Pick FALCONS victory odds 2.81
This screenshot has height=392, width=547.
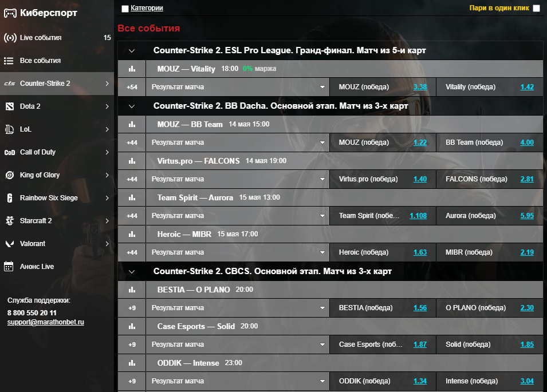(527, 179)
